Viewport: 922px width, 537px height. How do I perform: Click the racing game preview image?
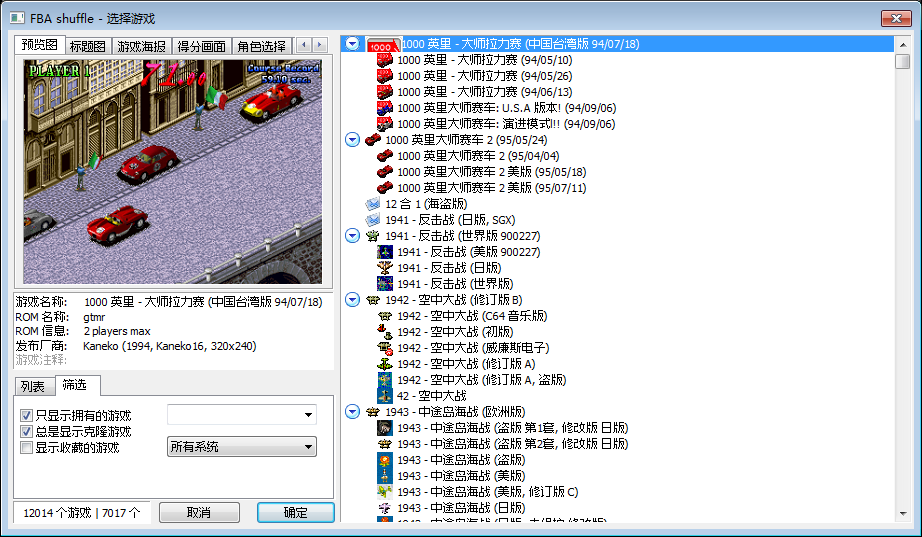click(x=173, y=172)
